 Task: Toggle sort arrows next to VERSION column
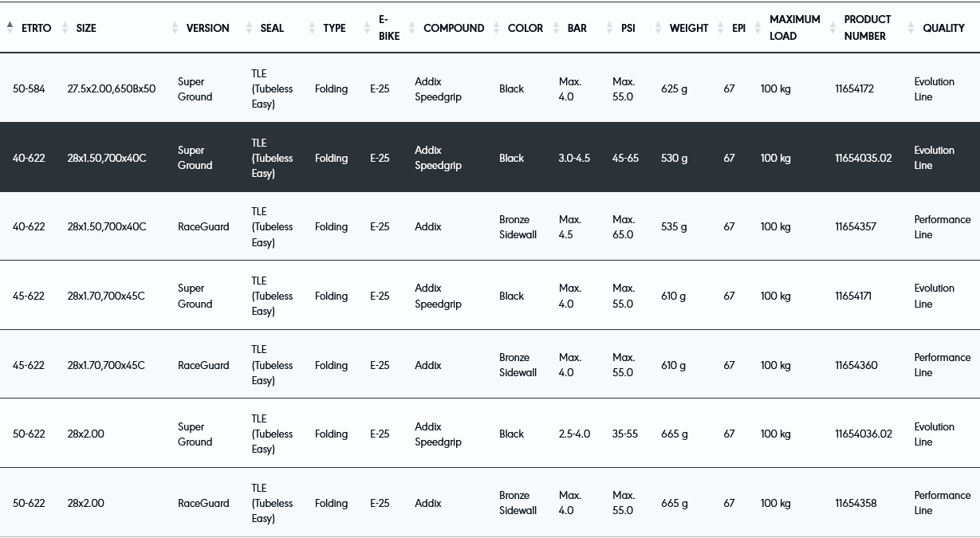175,28
